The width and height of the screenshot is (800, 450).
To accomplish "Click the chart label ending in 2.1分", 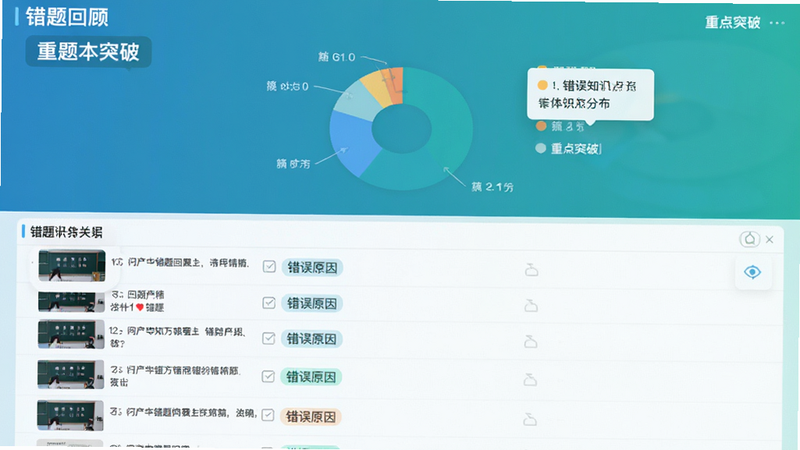I will click(492, 187).
